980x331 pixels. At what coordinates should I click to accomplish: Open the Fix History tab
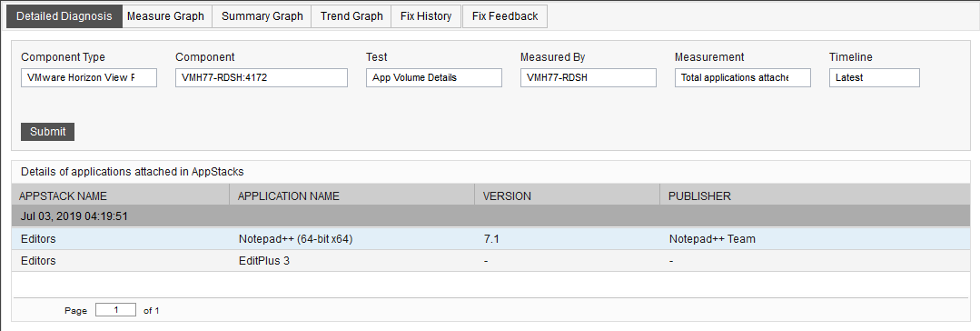click(426, 16)
